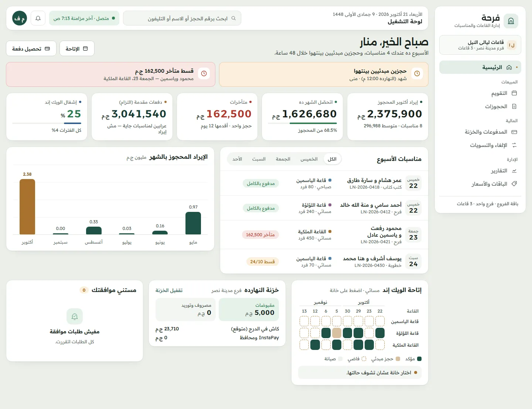The height and width of the screenshot is (409, 532).
Task: Open the "يوسف أشرف و هنا محمد" booking
Action: click(x=324, y=261)
